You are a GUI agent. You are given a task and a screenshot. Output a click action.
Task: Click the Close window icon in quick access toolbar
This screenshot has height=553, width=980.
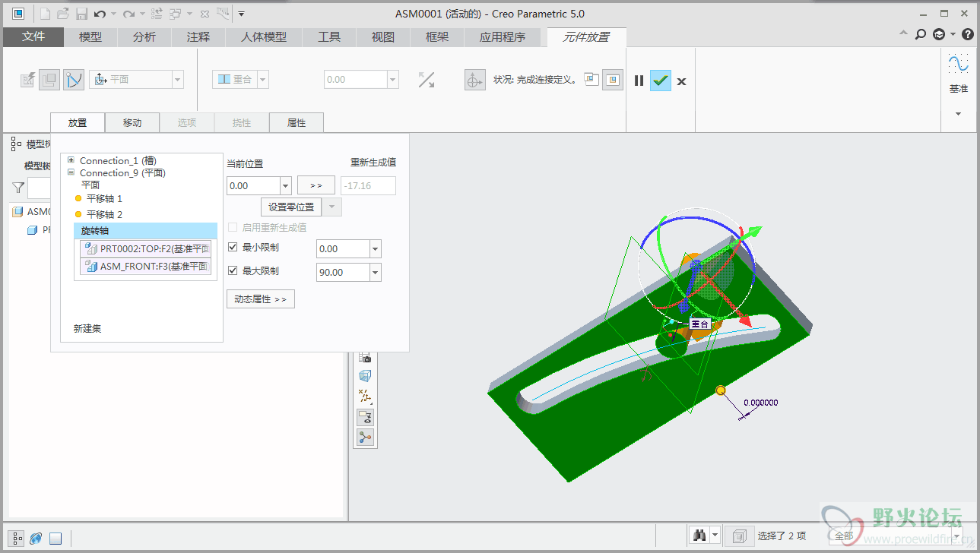pyautogui.click(x=204, y=14)
